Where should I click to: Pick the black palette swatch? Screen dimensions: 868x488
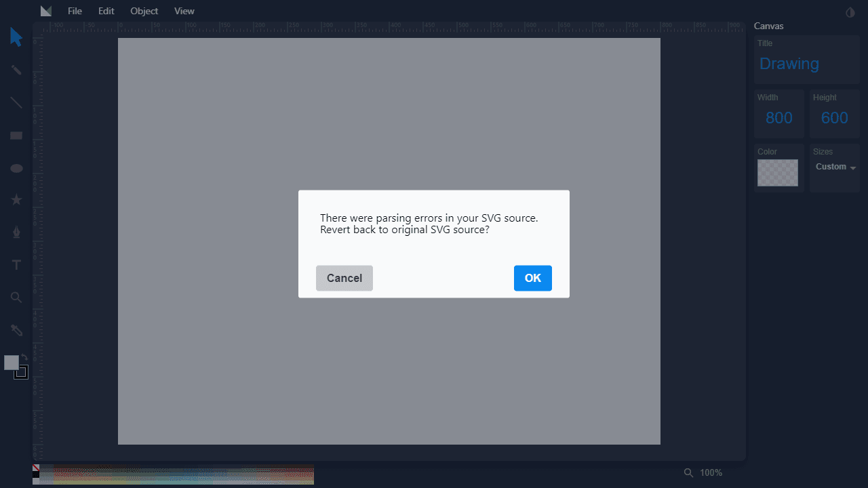(x=36, y=474)
